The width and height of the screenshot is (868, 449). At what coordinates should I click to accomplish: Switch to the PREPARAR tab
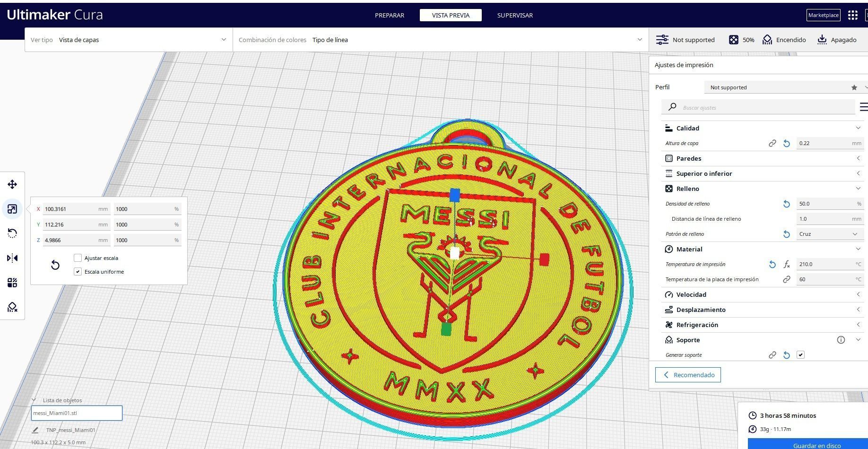point(390,15)
